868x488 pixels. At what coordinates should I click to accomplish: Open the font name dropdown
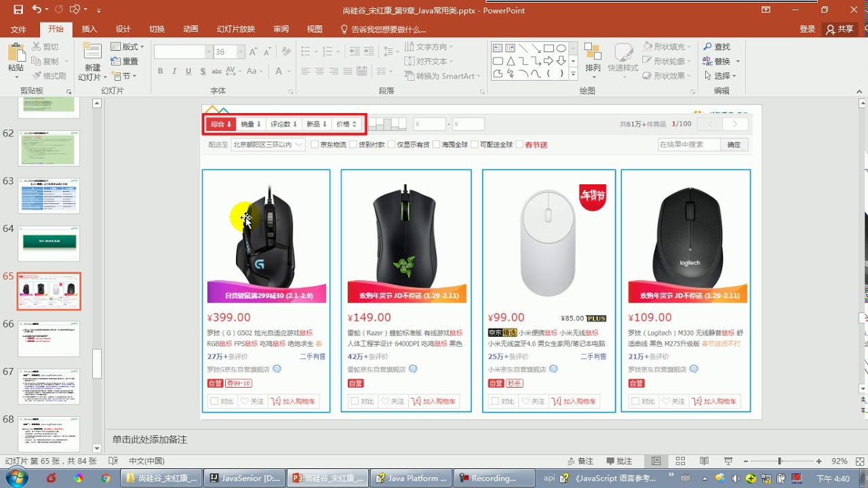(208, 52)
